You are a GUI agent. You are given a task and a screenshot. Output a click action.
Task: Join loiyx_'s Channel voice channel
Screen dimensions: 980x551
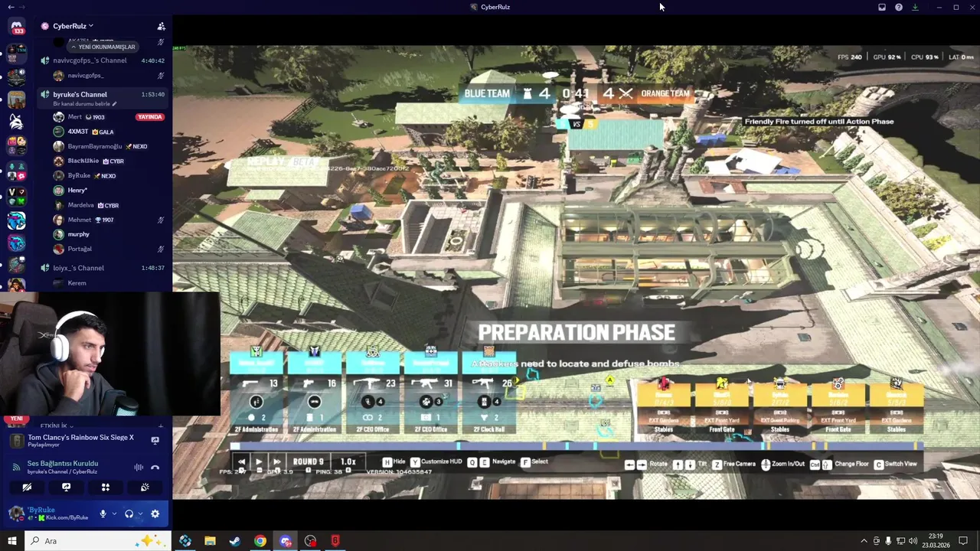[x=103, y=268]
